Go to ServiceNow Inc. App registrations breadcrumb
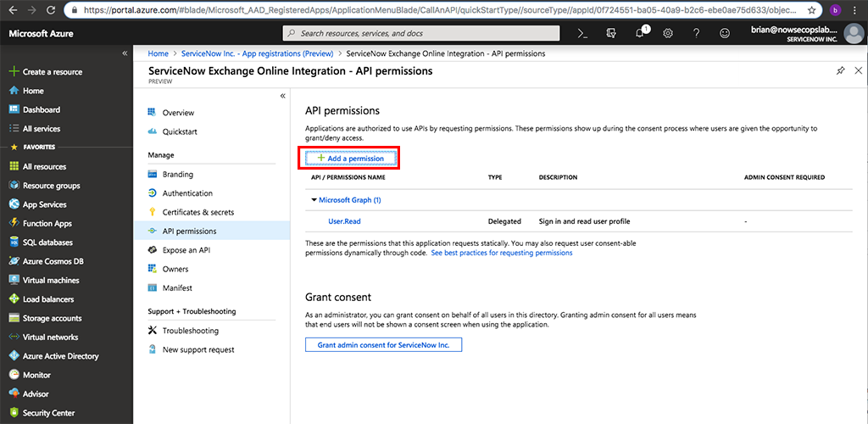This screenshot has width=868, height=424. pos(258,53)
